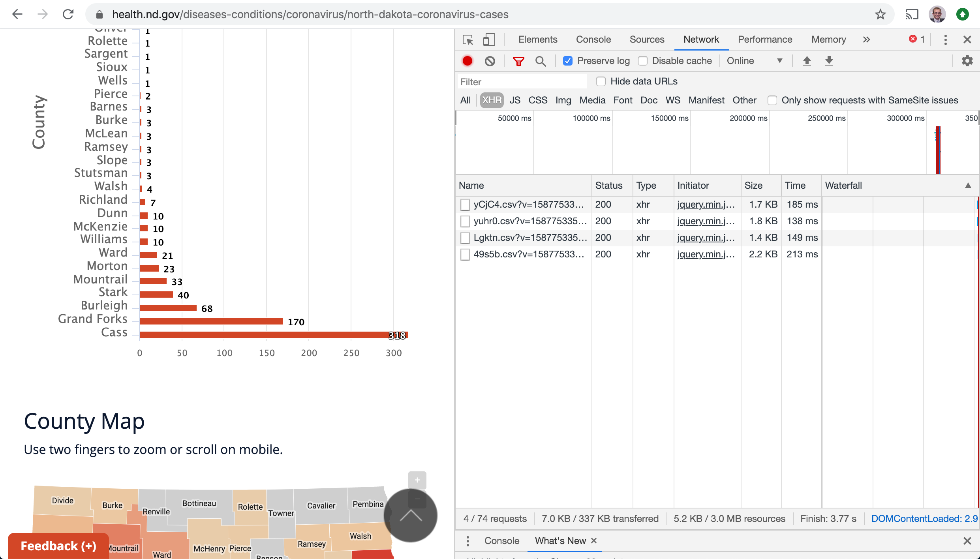Click the export HAR download arrow

pos(829,61)
